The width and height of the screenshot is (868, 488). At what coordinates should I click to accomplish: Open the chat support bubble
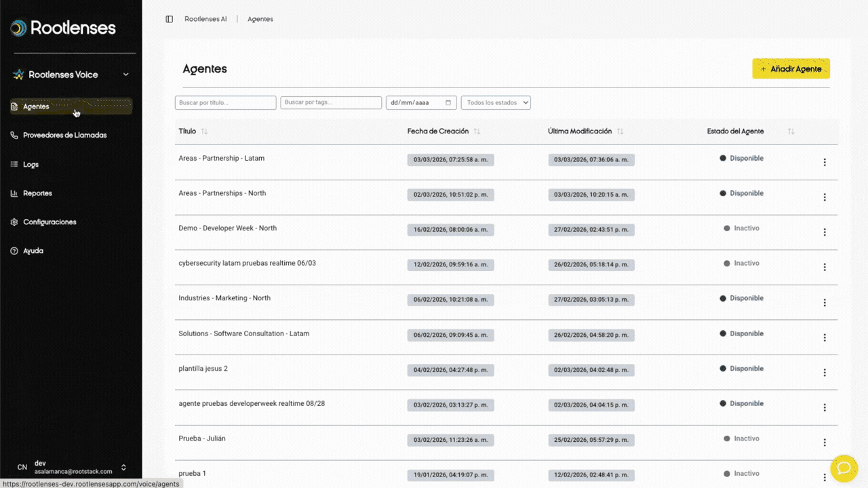[844, 468]
